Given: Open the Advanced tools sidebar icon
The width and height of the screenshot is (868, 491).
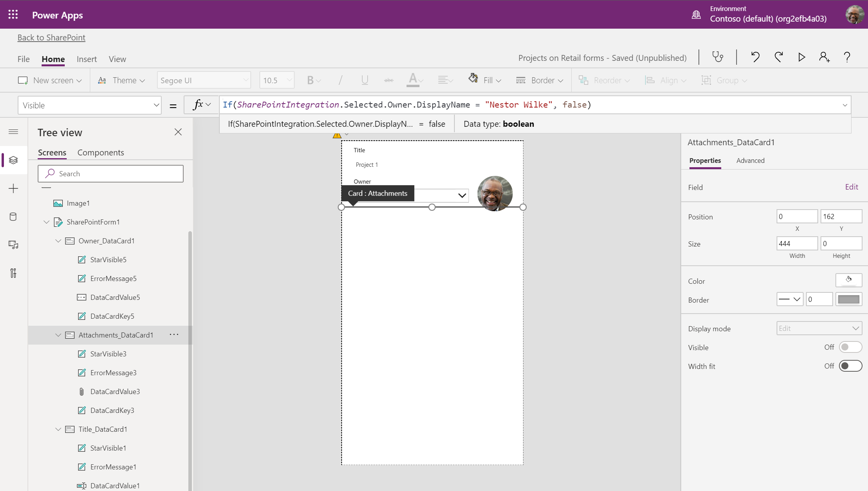Looking at the screenshot, I should tap(13, 273).
